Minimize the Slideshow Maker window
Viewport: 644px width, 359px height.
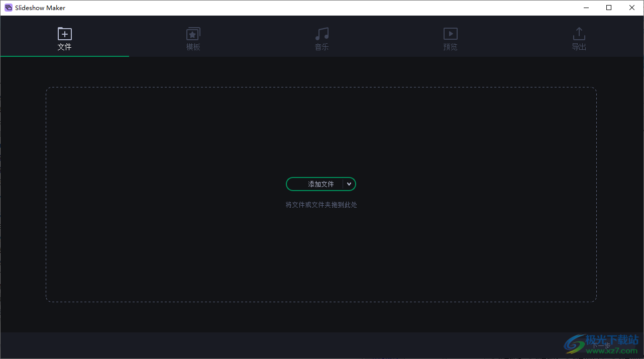(586, 8)
